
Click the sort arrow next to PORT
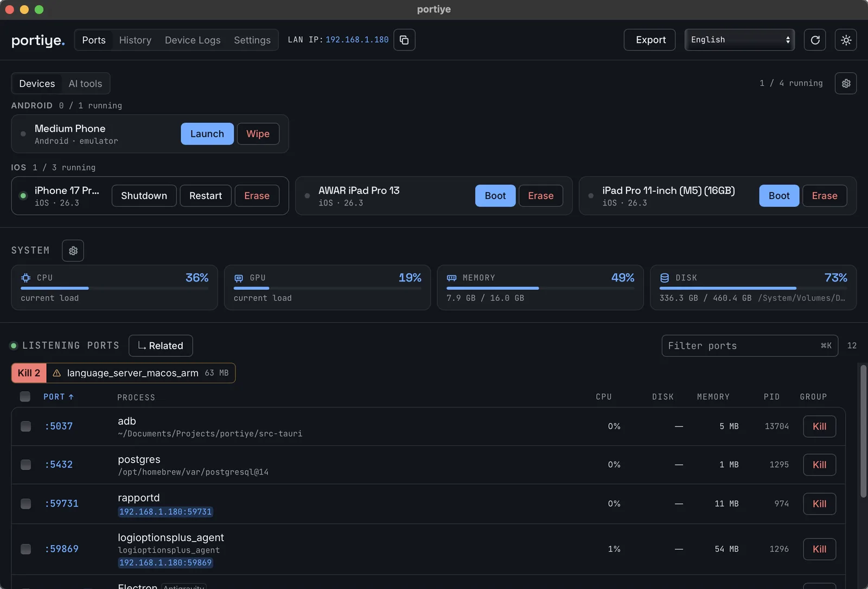click(71, 397)
